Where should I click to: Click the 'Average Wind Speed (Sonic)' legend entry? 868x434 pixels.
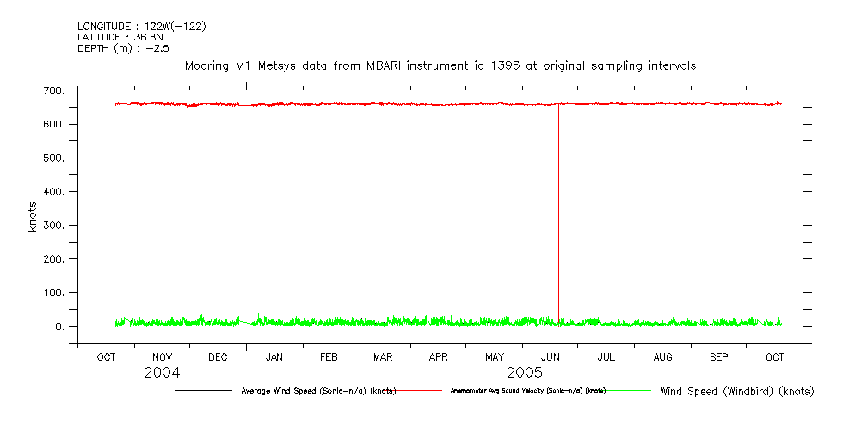[318, 391]
